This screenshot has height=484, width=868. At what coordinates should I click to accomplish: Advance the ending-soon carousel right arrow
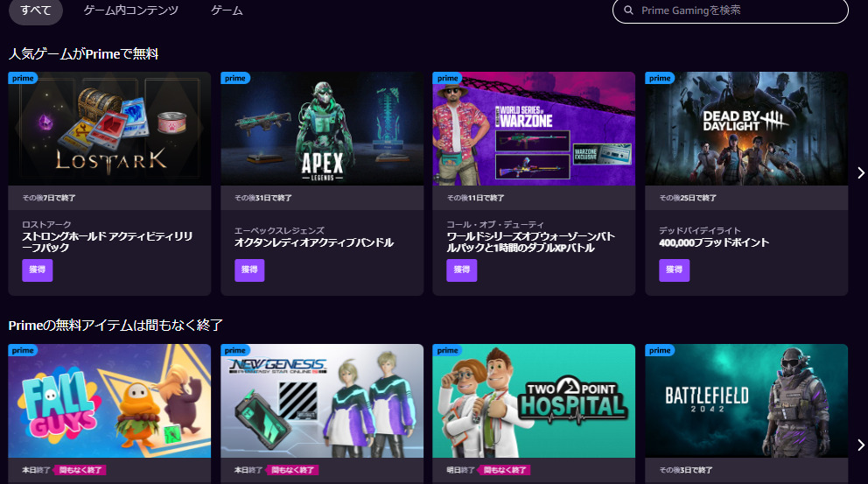[861, 445]
